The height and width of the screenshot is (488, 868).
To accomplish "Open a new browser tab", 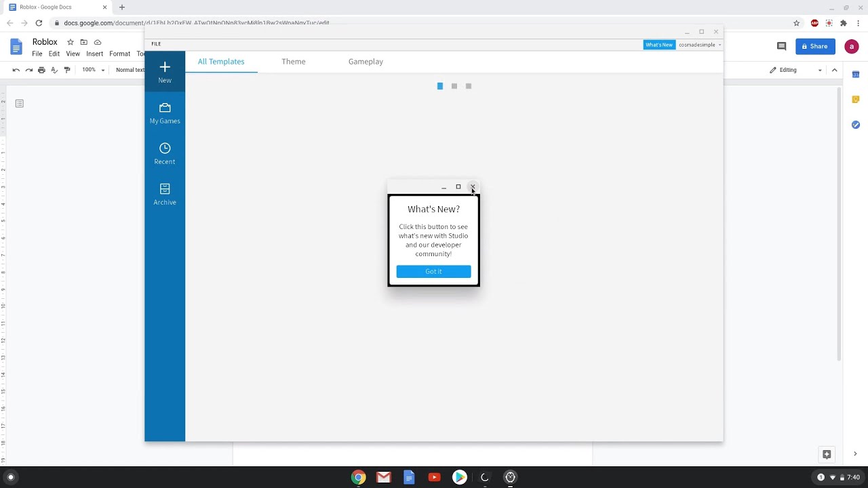I will 122,7.
